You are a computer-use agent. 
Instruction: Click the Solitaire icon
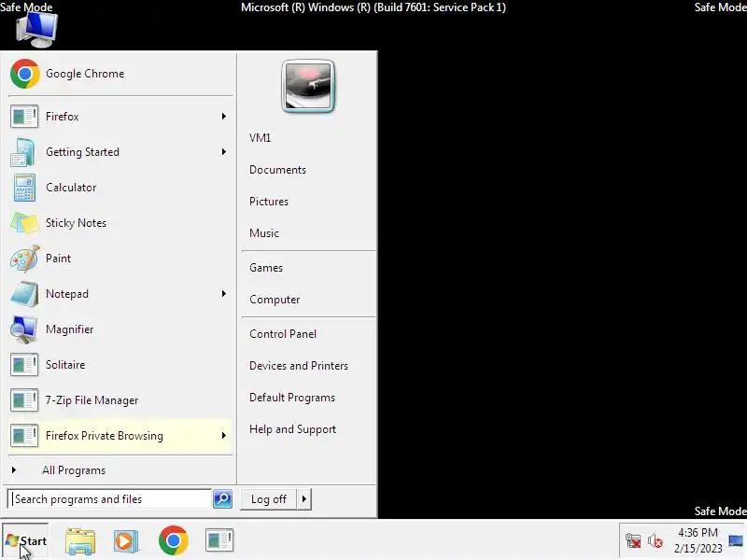coord(24,365)
